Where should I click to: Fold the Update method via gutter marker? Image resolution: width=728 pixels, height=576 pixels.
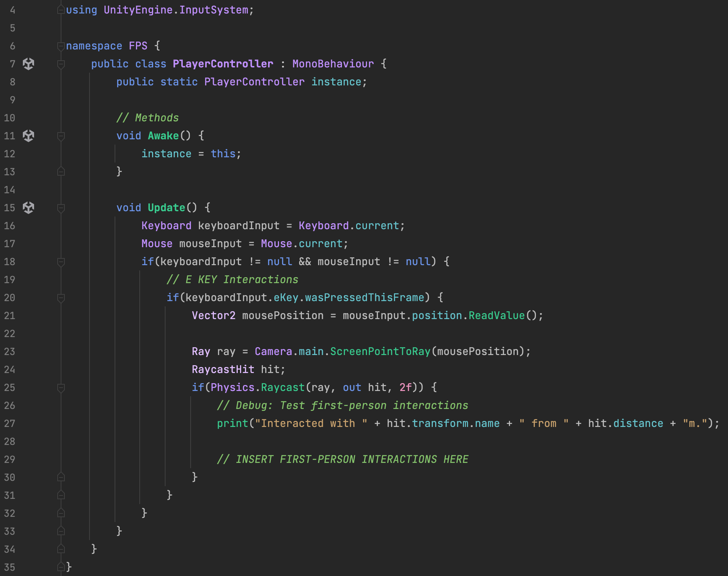61,208
